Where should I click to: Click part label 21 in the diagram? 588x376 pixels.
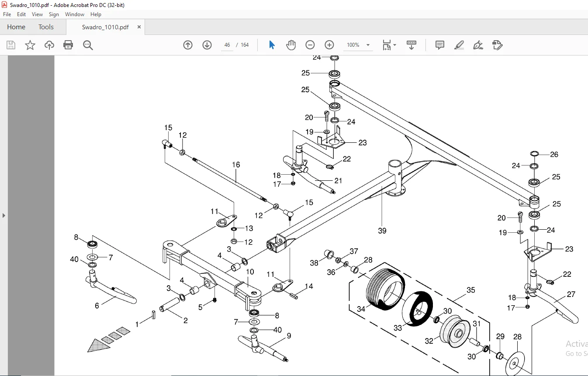coord(338,180)
